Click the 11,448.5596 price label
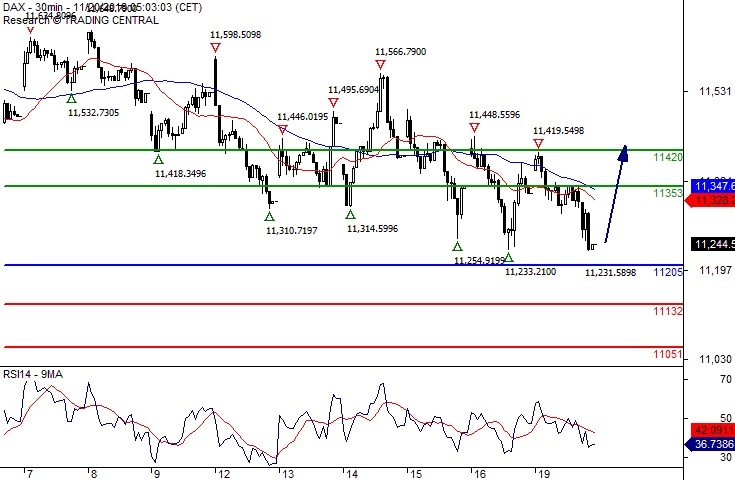 pos(495,115)
